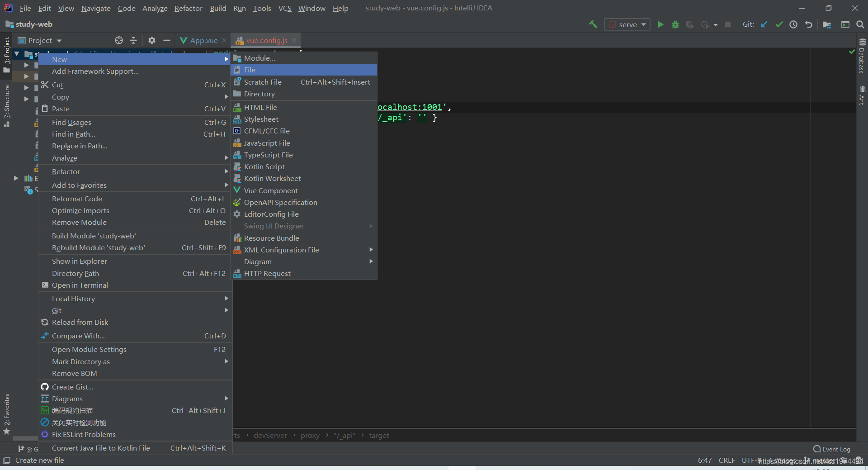Screen dimensions: 868x470
Task: Open the Navigate menu in menu bar
Action: coord(96,8)
